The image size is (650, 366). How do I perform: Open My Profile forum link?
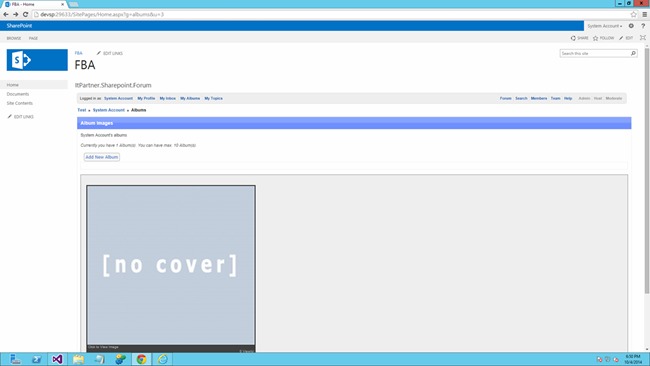146,98
